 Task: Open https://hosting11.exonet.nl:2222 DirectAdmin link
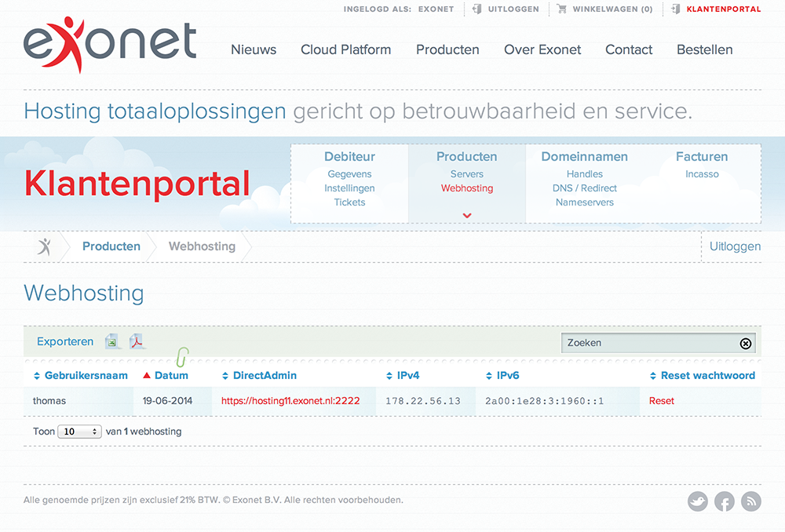point(290,401)
